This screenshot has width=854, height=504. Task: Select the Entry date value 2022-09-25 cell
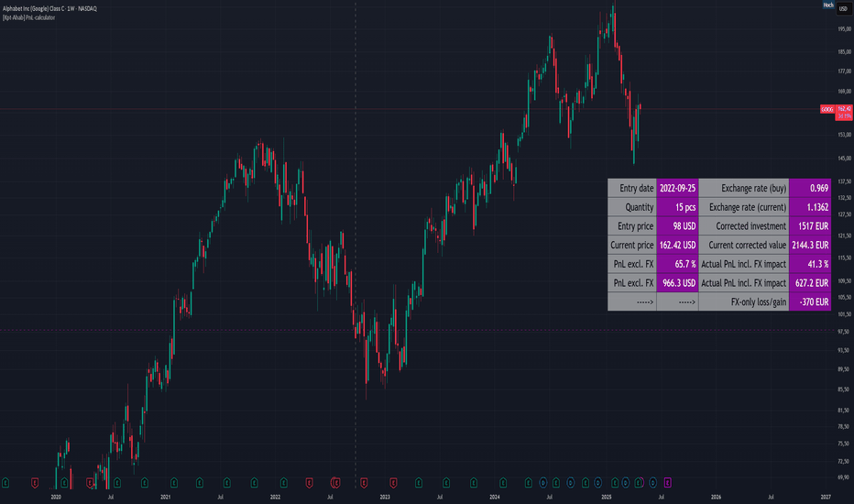677,188
